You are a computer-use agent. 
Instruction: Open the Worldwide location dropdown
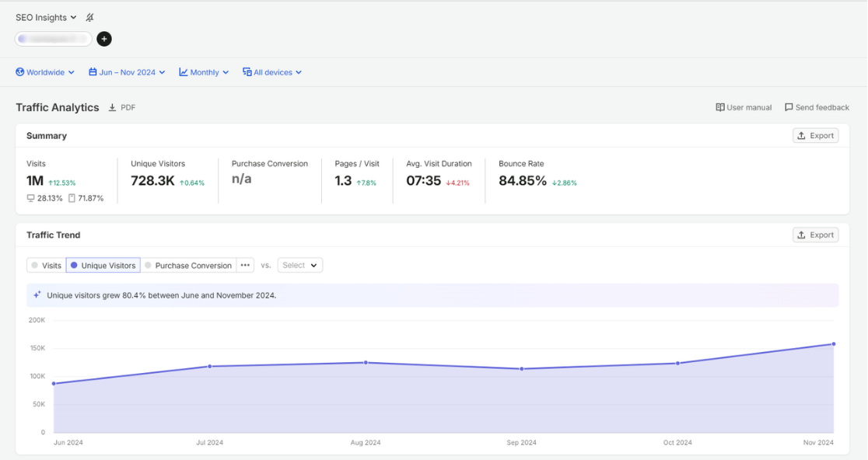(45, 71)
